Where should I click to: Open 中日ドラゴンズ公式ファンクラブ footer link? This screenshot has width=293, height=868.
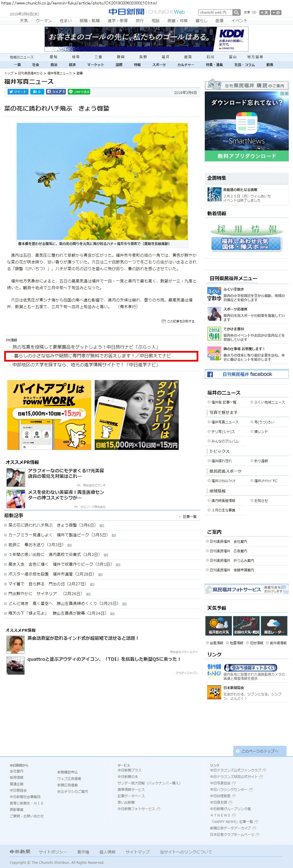tap(235, 770)
